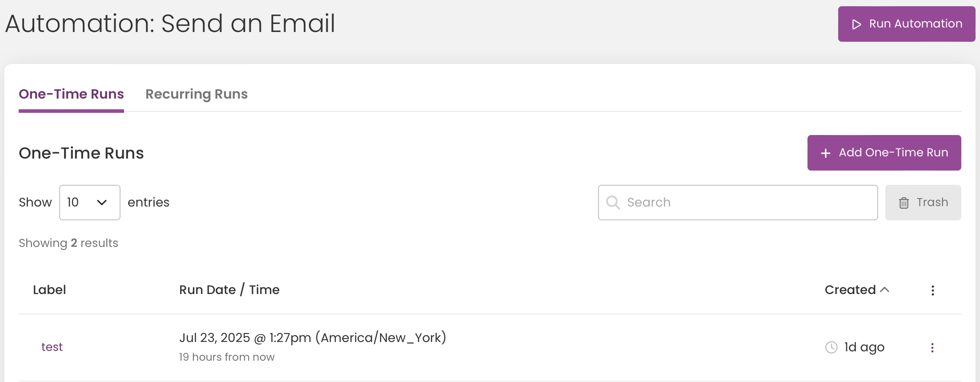
Task: Click the chevron in the 10 entries selector
Action: [x=102, y=203]
